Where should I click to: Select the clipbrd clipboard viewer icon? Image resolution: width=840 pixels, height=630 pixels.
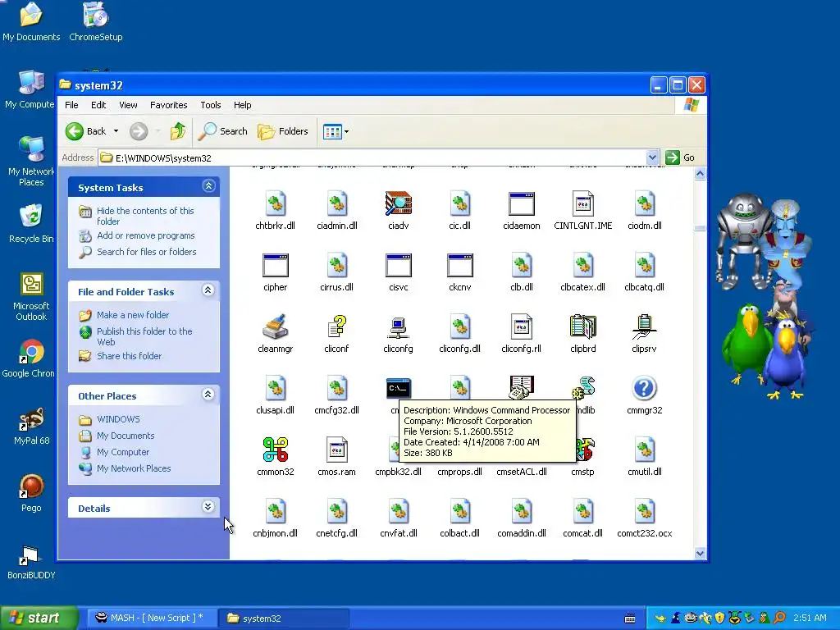point(583,326)
